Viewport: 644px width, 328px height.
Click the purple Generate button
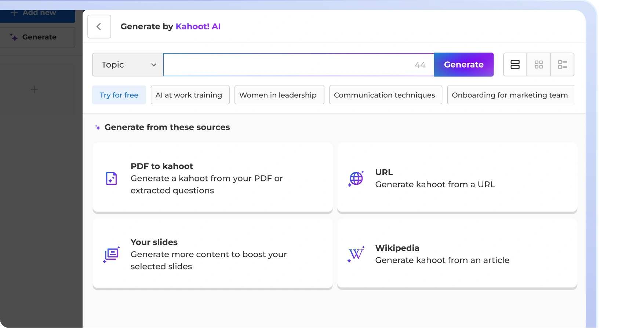click(x=464, y=65)
